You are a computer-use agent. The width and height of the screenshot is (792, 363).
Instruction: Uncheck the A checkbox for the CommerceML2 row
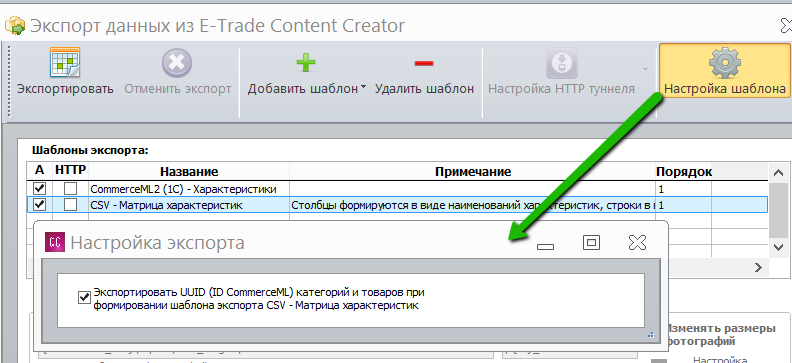tap(39, 189)
